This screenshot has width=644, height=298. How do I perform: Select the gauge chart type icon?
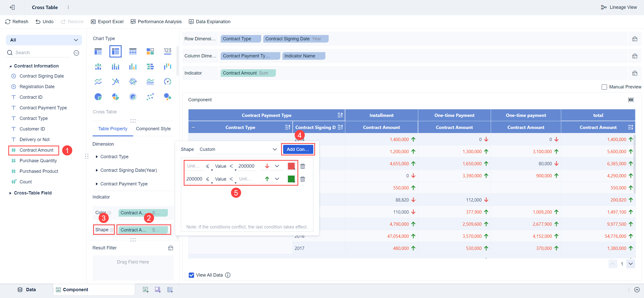[x=167, y=82]
